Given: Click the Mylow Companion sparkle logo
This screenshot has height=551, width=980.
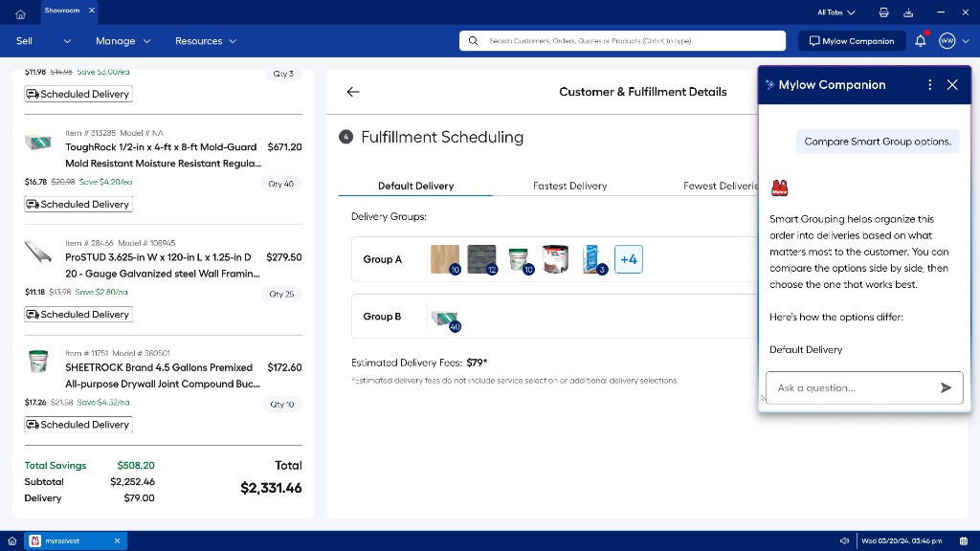Looking at the screenshot, I should coord(770,85).
